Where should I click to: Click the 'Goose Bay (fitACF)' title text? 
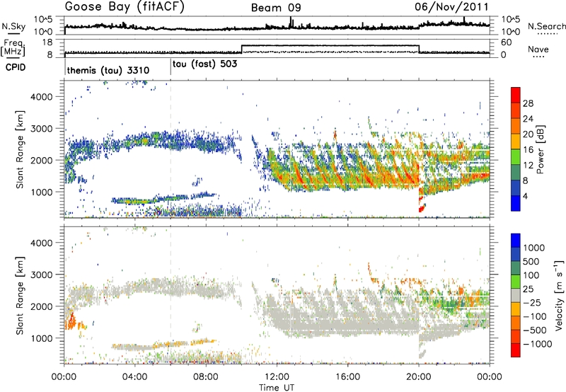point(125,7)
